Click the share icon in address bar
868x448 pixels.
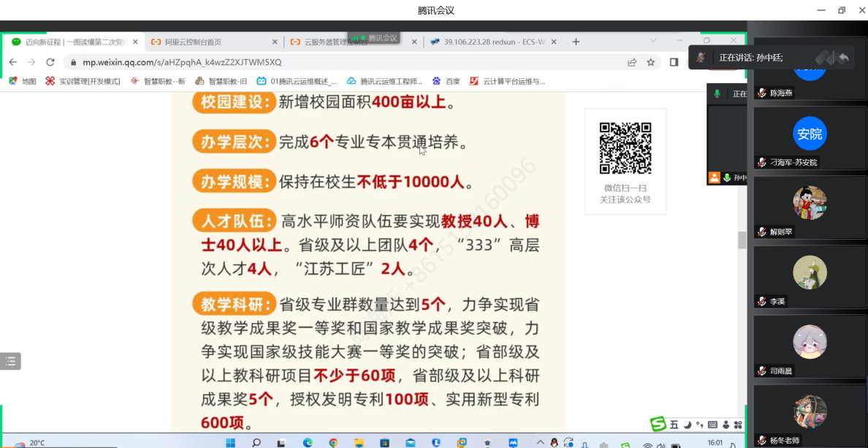pyautogui.click(x=632, y=62)
